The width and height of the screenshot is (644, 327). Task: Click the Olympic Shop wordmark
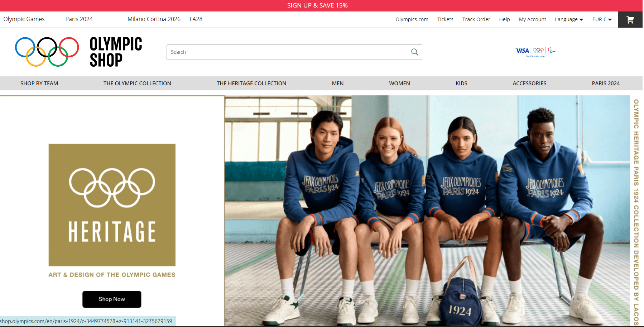(116, 52)
